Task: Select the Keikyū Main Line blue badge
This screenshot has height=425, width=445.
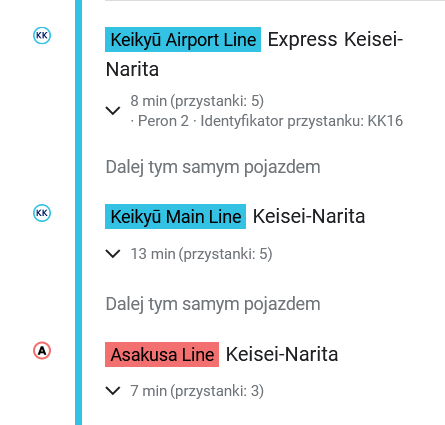Action: click(175, 217)
